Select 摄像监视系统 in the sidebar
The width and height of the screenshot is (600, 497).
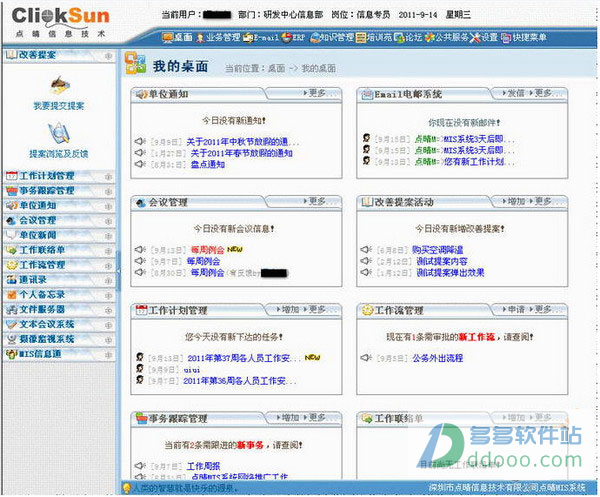[x=59, y=339]
